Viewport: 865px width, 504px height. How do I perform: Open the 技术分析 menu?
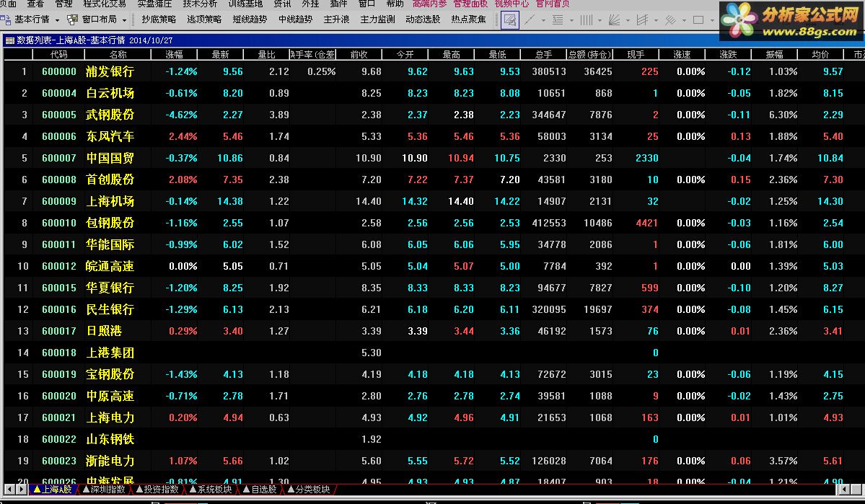click(200, 4)
